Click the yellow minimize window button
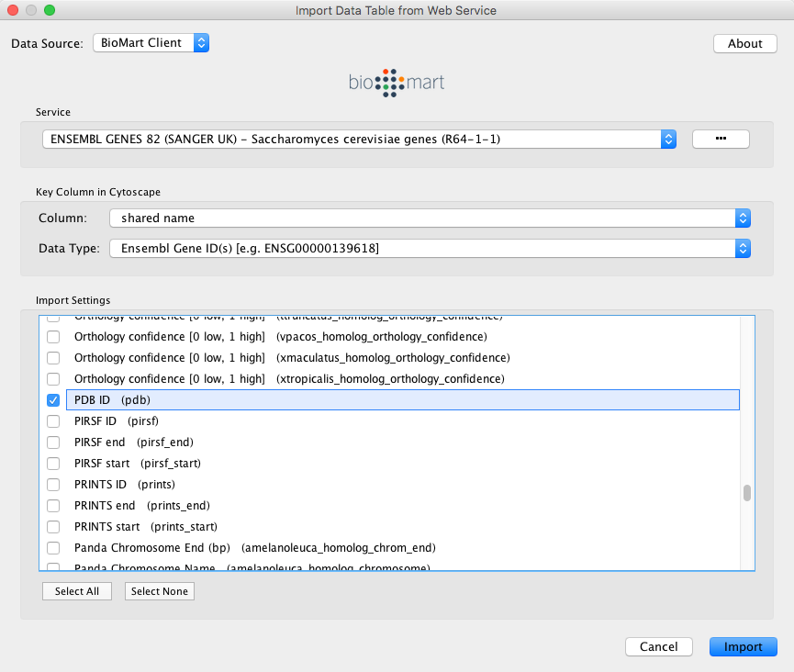Screen dimensions: 794x672 point(31,10)
